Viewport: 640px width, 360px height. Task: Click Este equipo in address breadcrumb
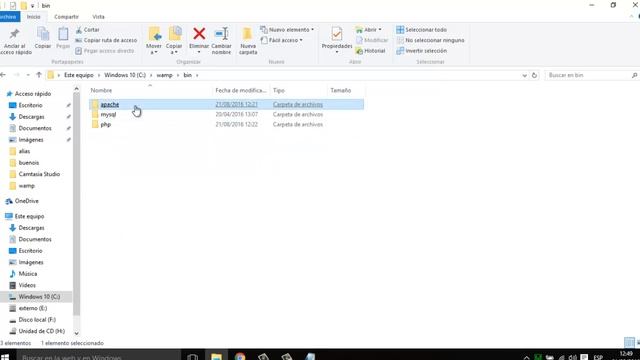(79, 75)
